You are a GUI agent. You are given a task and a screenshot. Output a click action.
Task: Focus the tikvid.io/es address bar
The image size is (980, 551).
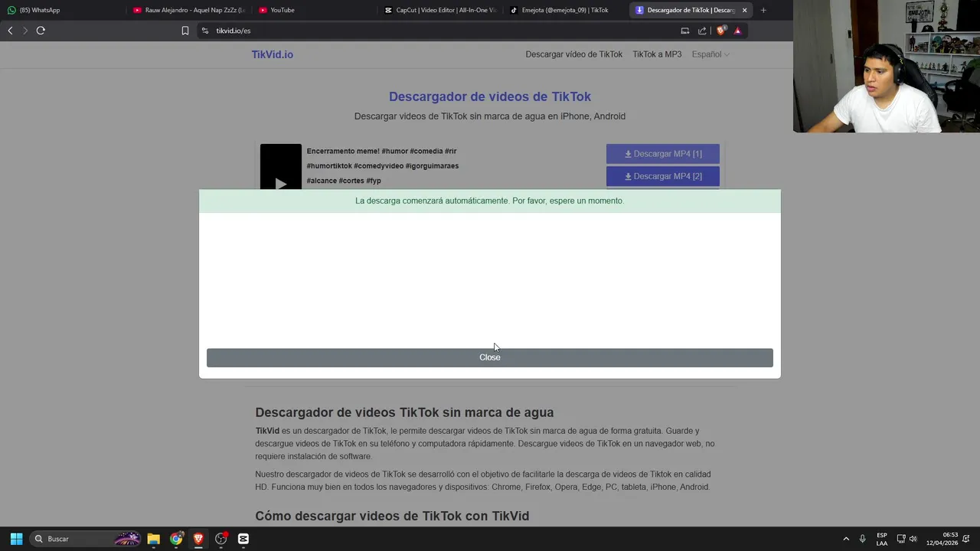(444, 31)
